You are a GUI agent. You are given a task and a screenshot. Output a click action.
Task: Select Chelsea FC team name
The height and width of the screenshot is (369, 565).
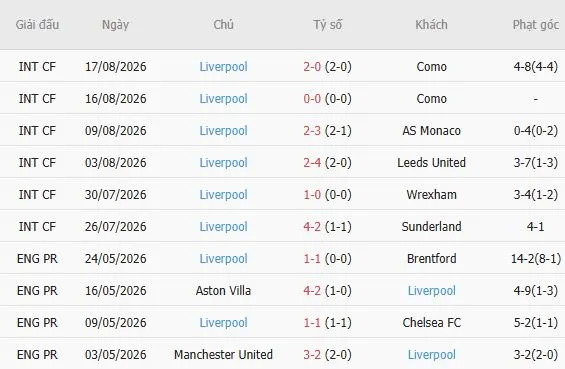tap(431, 323)
